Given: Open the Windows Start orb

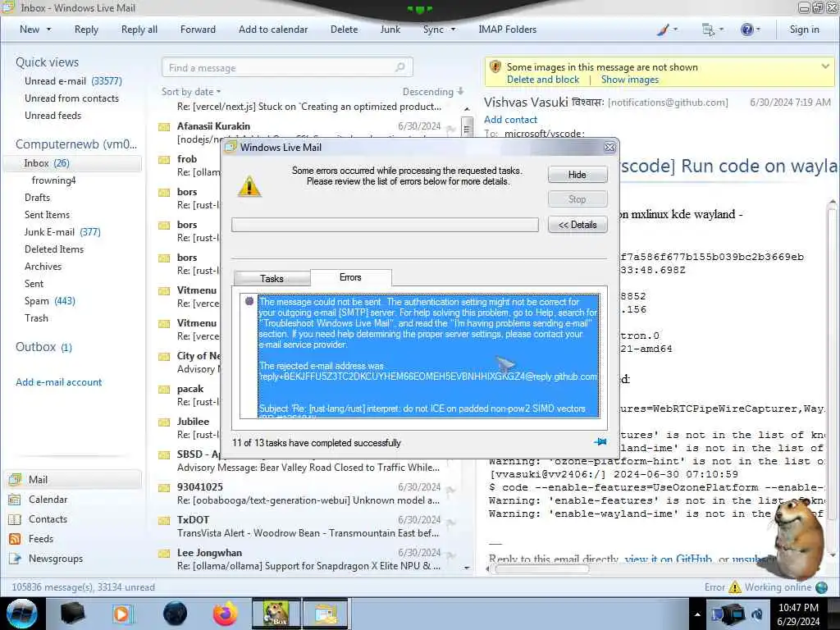Looking at the screenshot, I should click(x=22, y=614).
